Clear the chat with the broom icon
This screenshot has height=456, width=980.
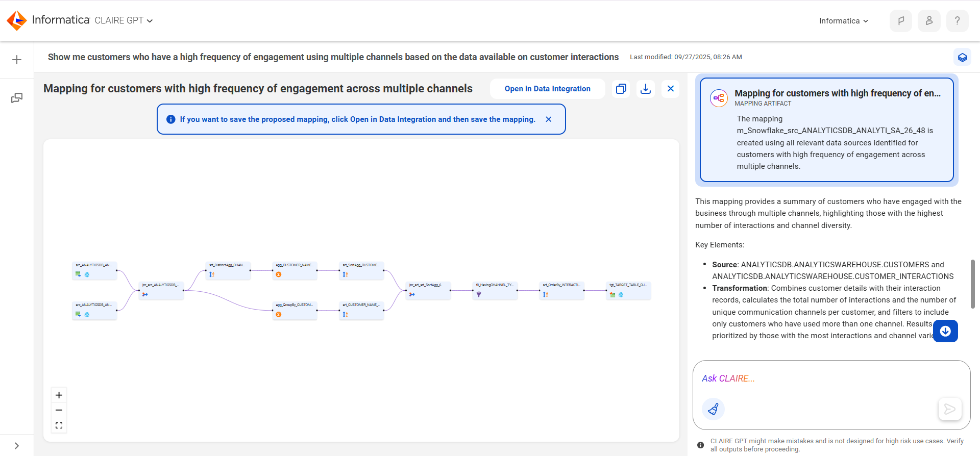point(713,409)
